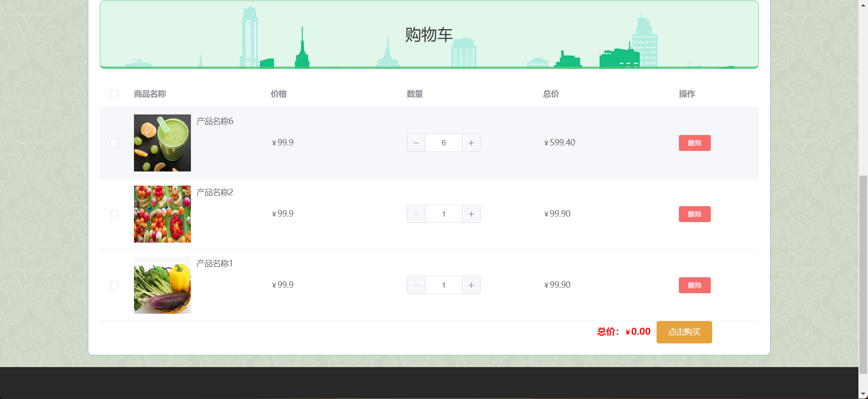
Task: Increase quantity of 产品名称6 with plus
Action: point(471,143)
